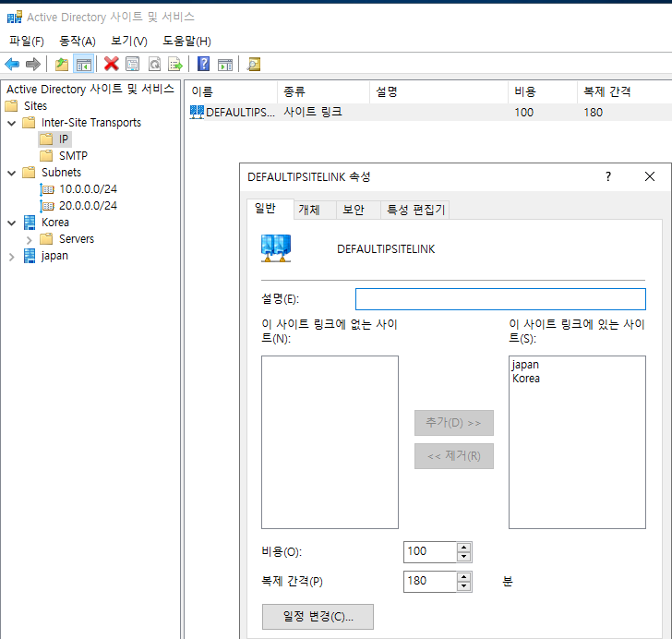Select the IP node in tree
This screenshot has height=639, width=672.
tap(64, 139)
